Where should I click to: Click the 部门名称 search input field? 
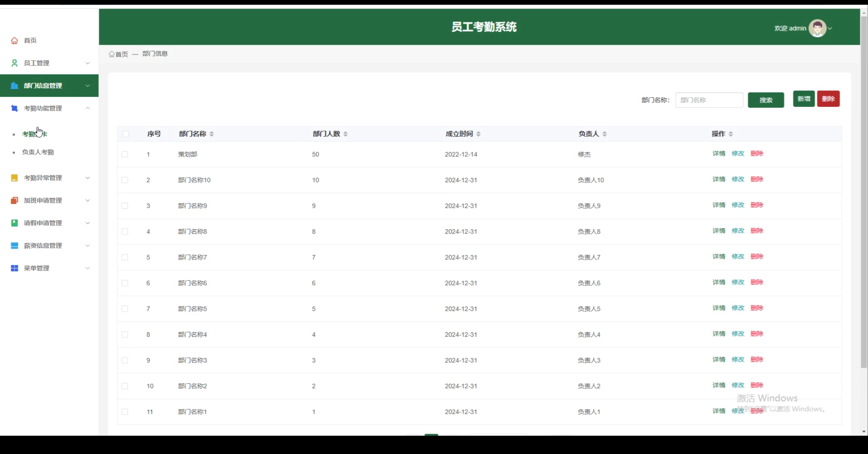tap(709, 100)
